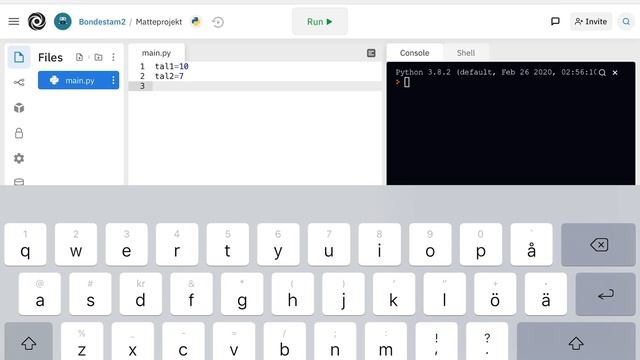Open the Bondestam2 profile link
The image size is (640, 360).
click(102, 22)
